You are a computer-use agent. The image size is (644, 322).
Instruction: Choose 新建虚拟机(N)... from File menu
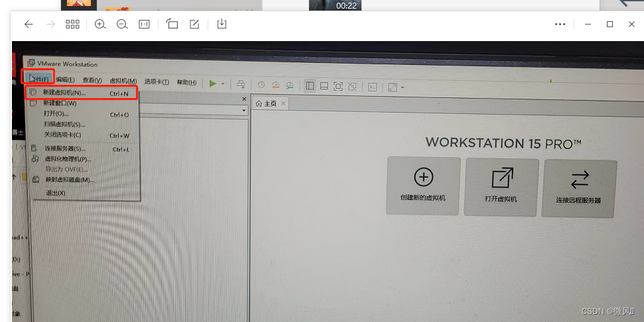82,93
